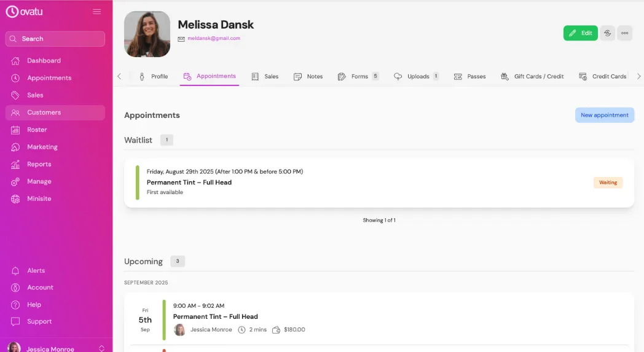Viewport: 644px width, 352px height.
Task: Click the Customers people icon
Action: coord(15,112)
